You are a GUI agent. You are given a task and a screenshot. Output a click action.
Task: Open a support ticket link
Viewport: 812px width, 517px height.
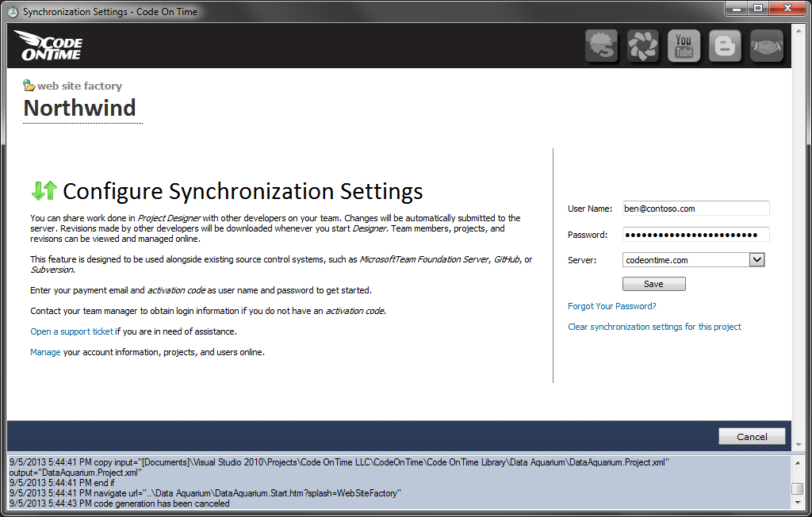(x=71, y=331)
